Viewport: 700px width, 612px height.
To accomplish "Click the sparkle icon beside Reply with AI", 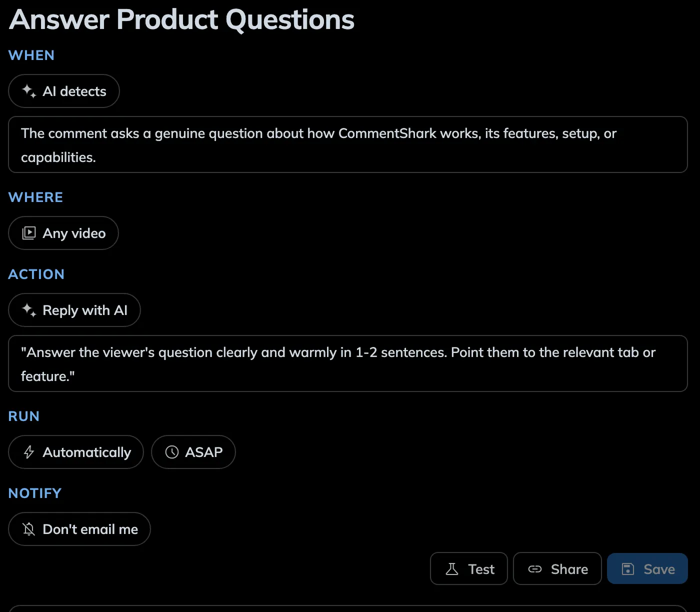I will 29,310.
